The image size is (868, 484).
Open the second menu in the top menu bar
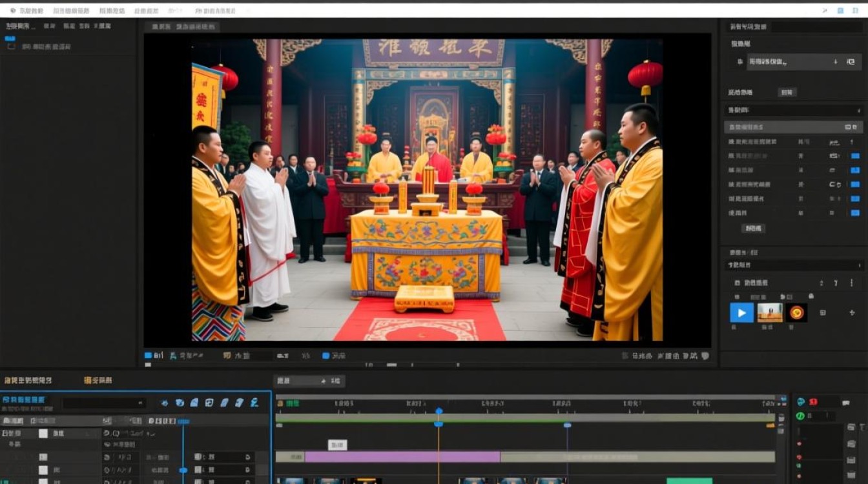pos(72,11)
